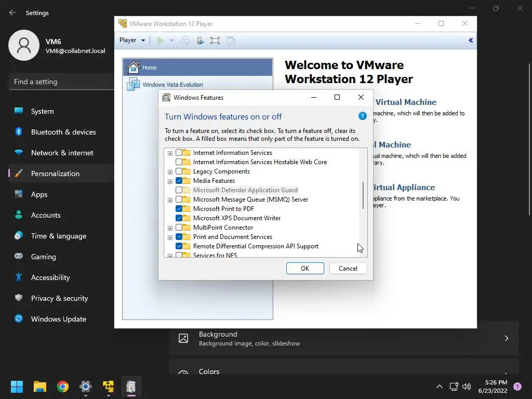Check Microsoft Message Queue (MSMQ) Server checkbox

point(179,199)
